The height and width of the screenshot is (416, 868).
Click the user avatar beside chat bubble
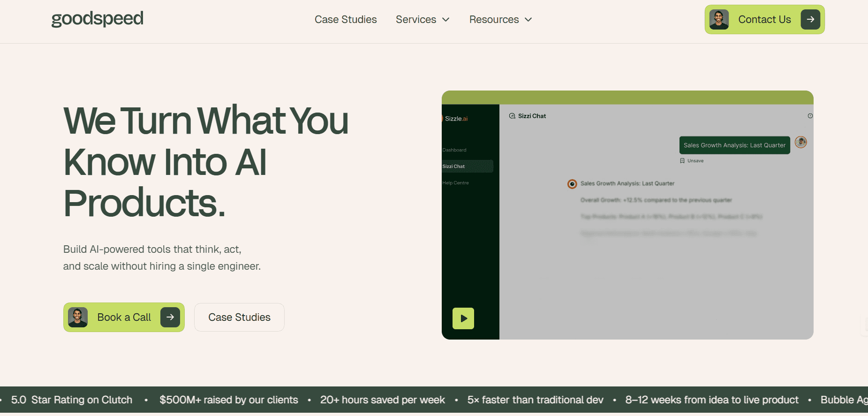pyautogui.click(x=801, y=142)
